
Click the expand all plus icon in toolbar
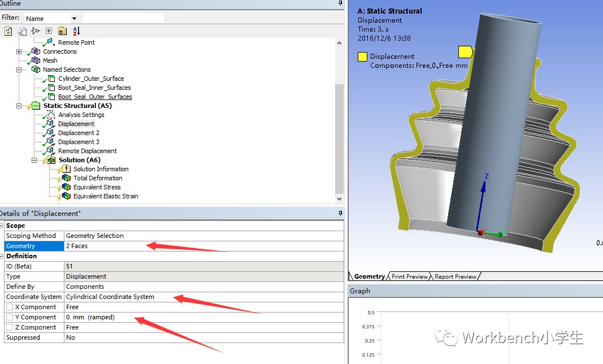(49, 31)
